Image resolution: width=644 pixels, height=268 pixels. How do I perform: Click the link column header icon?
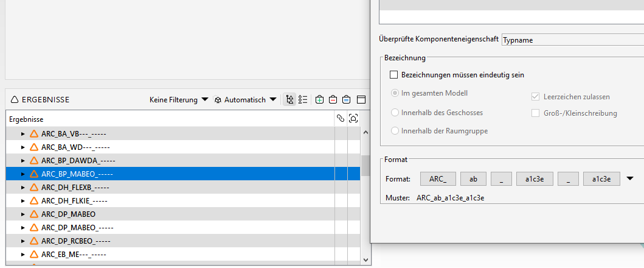click(341, 119)
